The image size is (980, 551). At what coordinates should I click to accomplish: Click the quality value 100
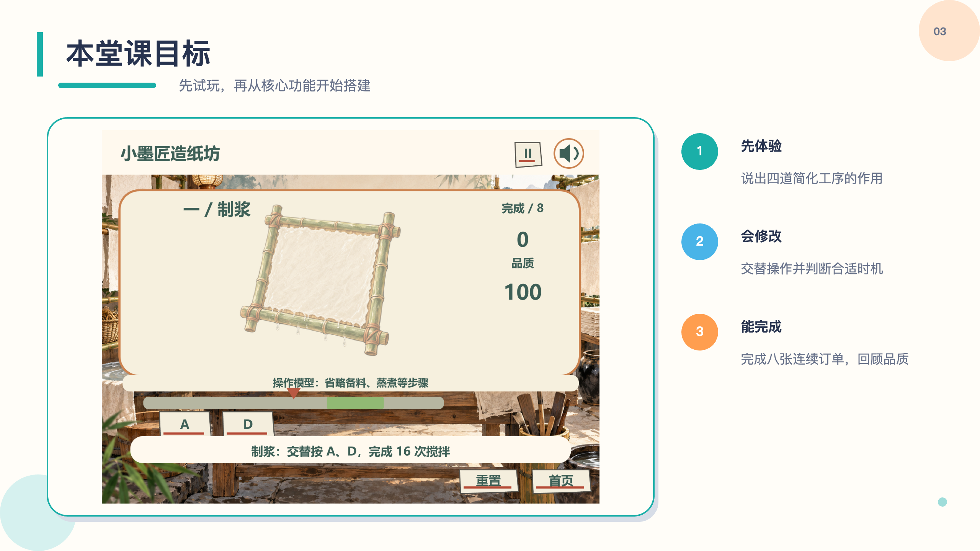pos(523,292)
